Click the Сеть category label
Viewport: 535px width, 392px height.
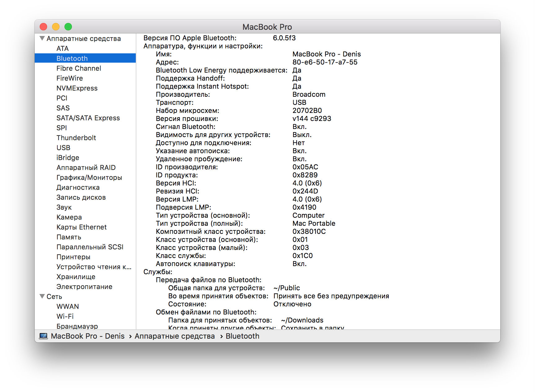pyautogui.click(x=54, y=296)
